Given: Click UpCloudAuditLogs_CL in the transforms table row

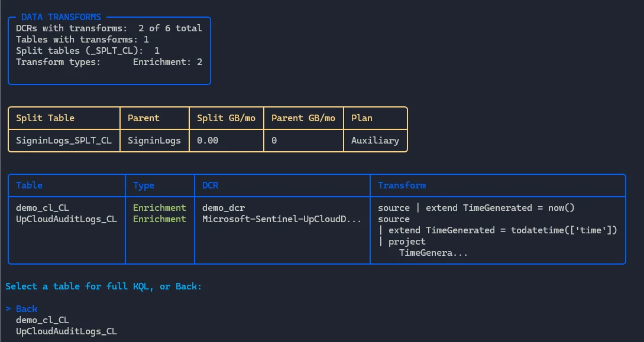Looking at the screenshot, I should (x=66, y=219).
